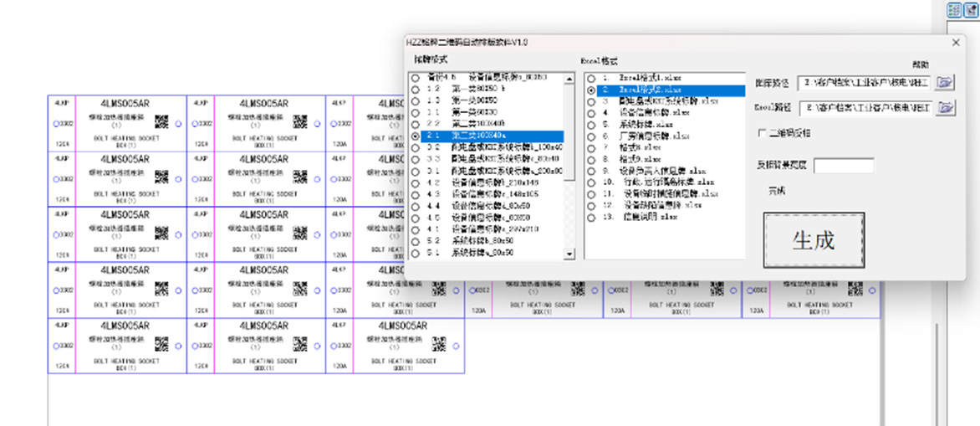Viewport: 980px width, 426px height.
Task: Select 5. 系统标牌.xlsx in Excel format list
Action: point(591,124)
